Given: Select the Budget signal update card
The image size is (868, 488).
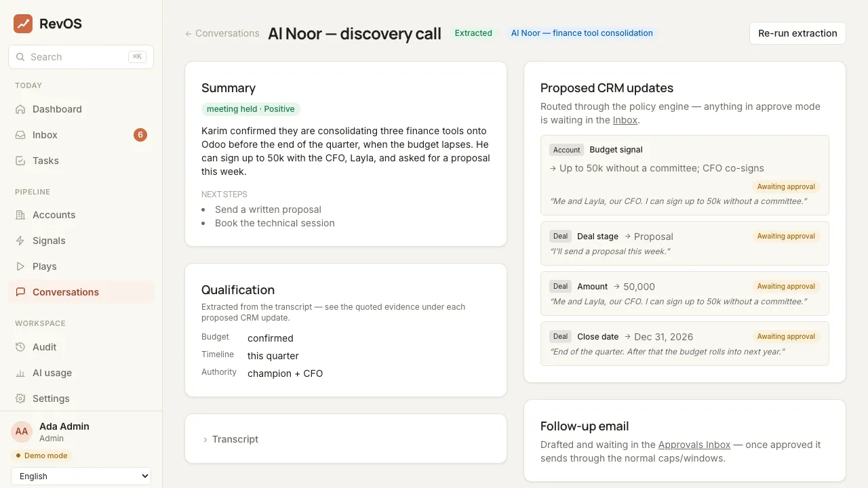Looking at the screenshot, I should coord(685,176).
